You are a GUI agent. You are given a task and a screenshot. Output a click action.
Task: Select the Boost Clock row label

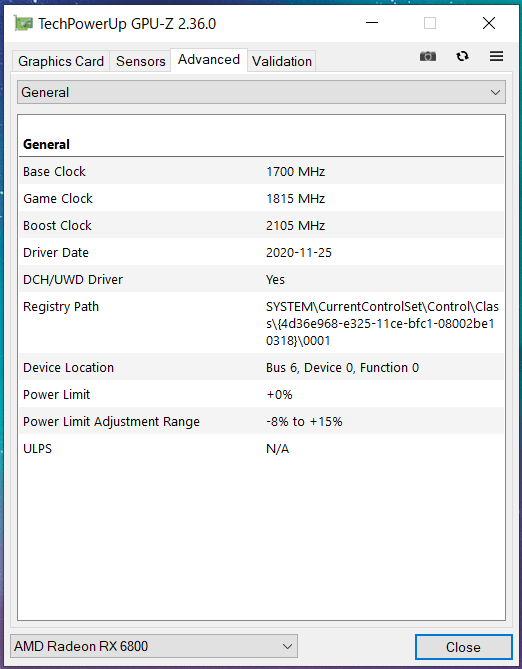57,225
